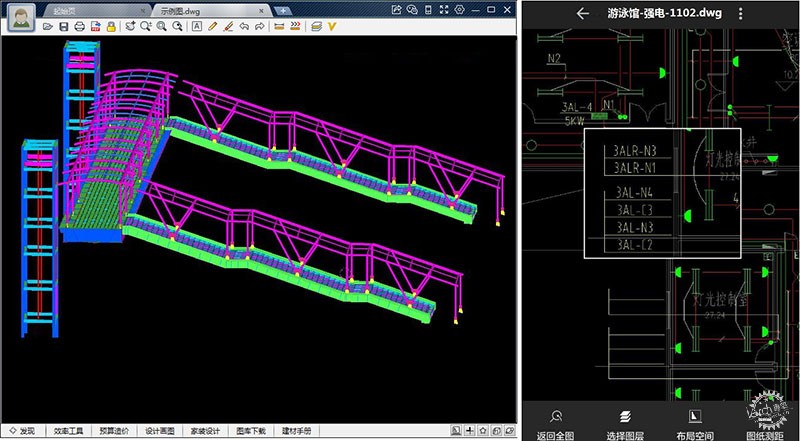
Task: Select the measure distance ruler tool
Action: click(x=279, y=27)
